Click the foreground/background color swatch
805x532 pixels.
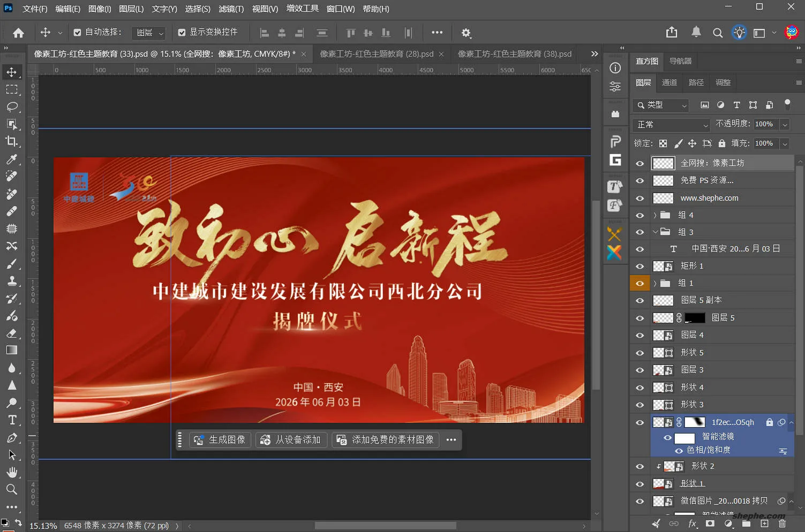pyautogui.click(x=5, y=523)
